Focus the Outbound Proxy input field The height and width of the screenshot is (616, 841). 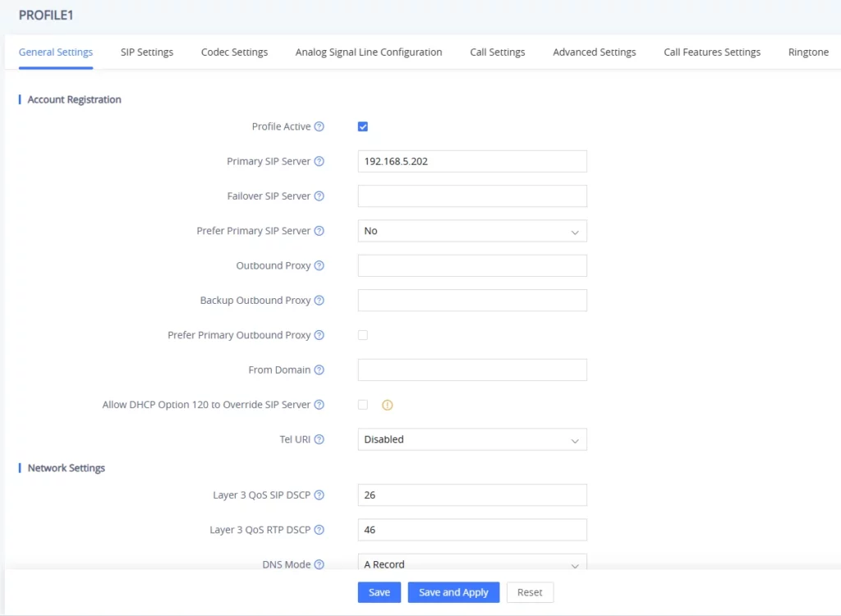(x=472, y=265)
